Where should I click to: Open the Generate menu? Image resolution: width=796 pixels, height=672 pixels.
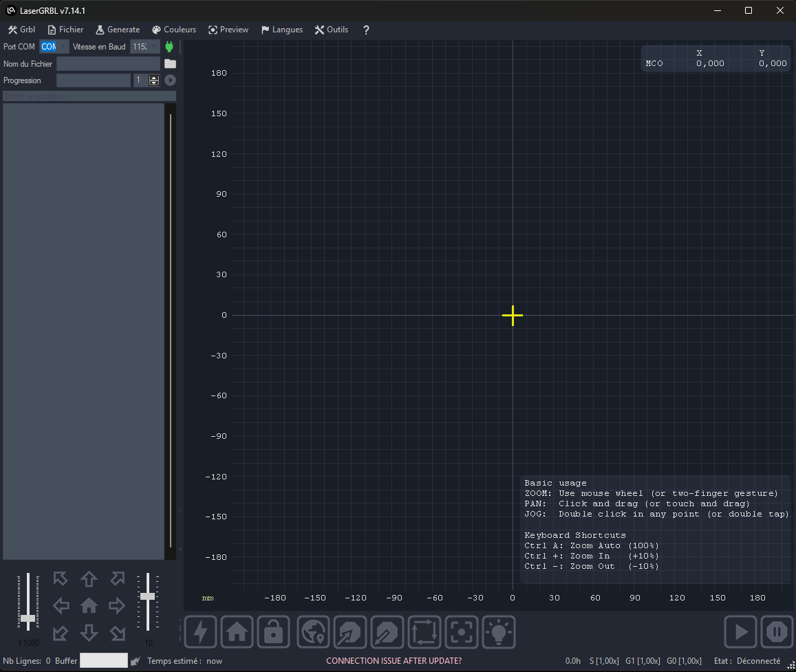point(118,30)
